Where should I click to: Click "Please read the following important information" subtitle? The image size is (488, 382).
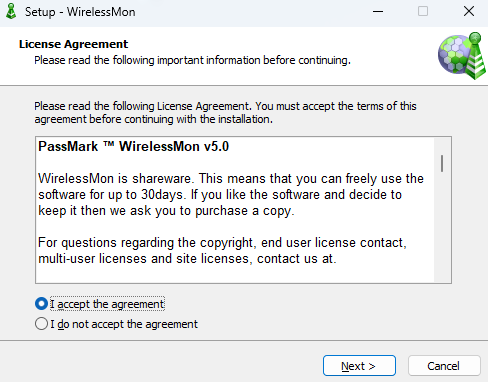pyautogui.click(x=192, y=60)
